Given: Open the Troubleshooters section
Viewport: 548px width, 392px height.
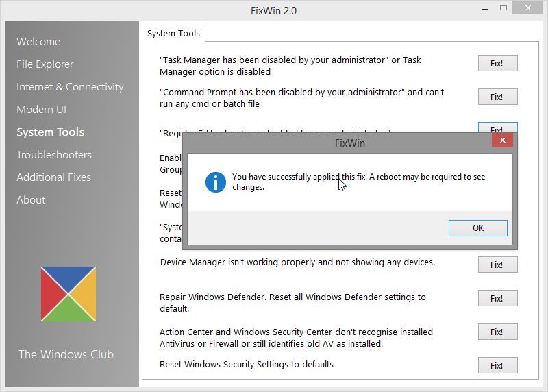Looking at the screenshot, I should coord(54,155).
